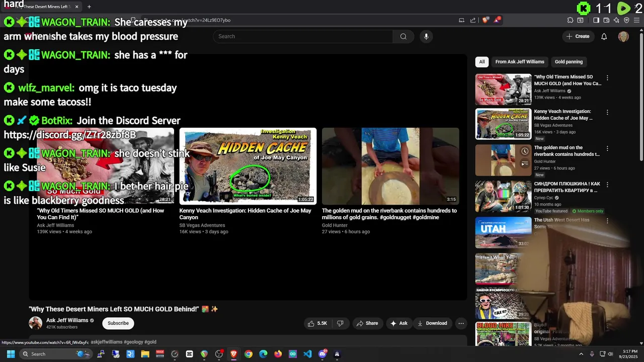Open the YouTube account avatar menu
The width and height of the screenshot is (644, 362).
tap(623, 36)
